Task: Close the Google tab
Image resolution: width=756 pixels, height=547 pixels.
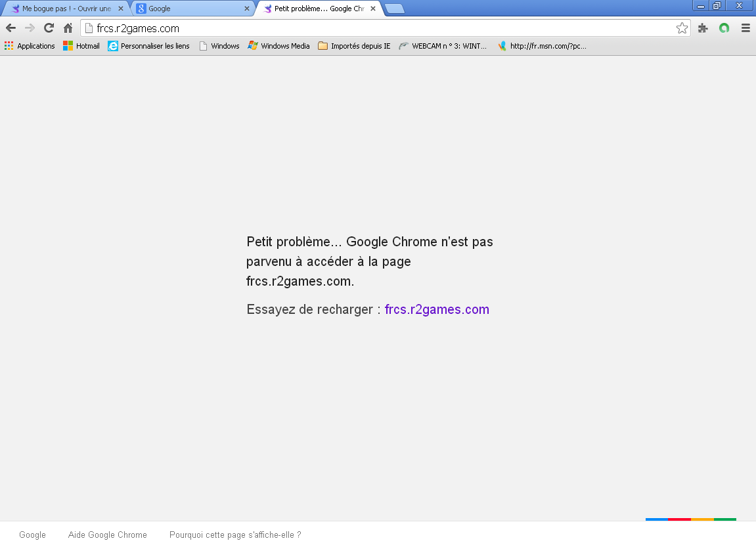Action: (247, 9)
